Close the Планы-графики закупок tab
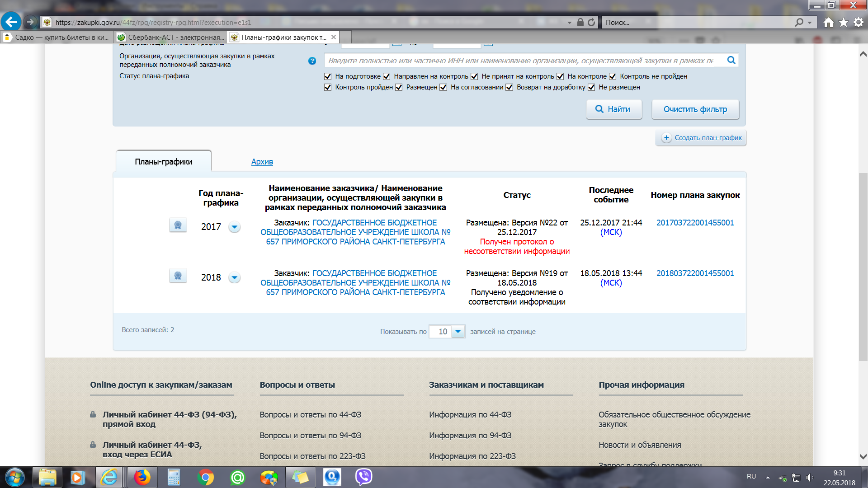 click(x=334, y=37)
